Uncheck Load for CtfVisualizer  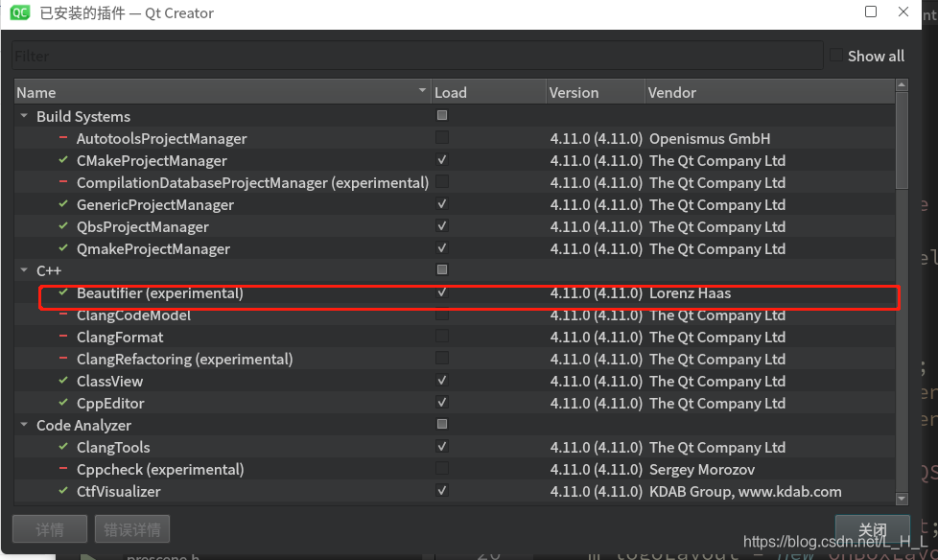[x=442, y=491]
